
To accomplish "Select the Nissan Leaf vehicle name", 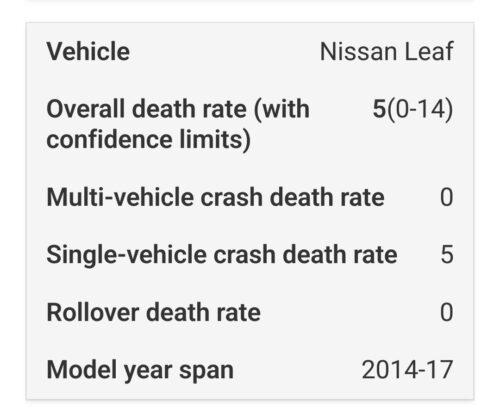I will (387, 51).
